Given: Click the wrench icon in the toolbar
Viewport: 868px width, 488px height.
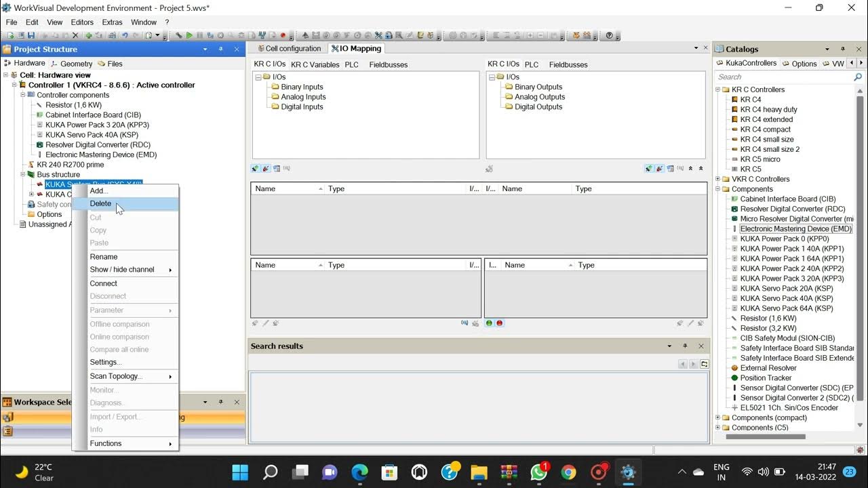Looking at the screenshot, I should point(179,35).
